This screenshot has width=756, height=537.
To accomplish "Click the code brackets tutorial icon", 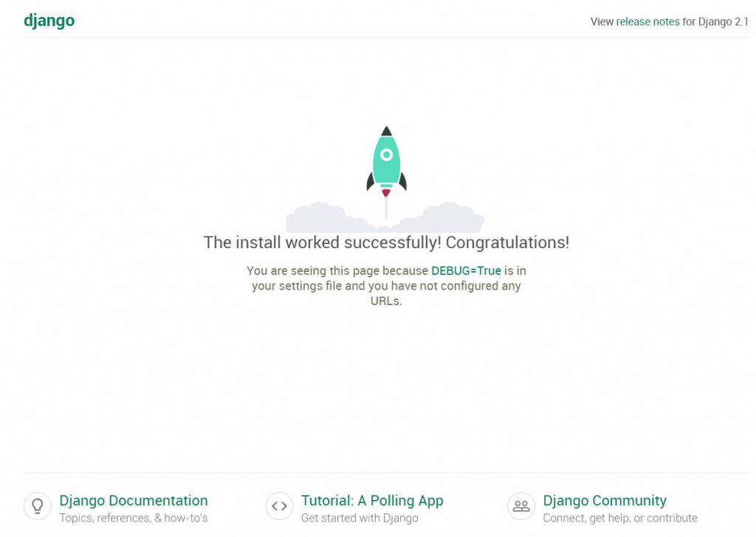I will click(279, 506).
